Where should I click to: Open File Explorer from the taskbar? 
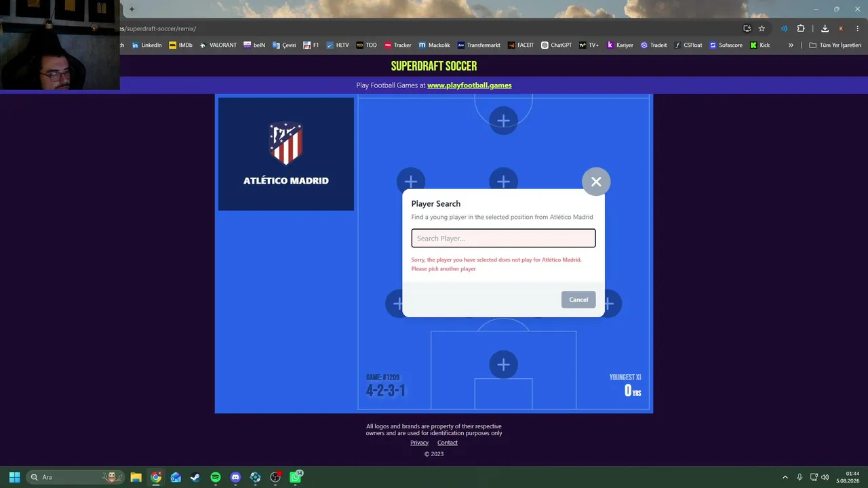tap(136, 477)
